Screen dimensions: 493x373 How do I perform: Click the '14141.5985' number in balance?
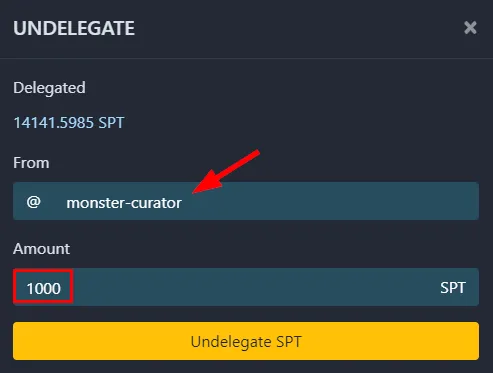click(x=54, y=123)
